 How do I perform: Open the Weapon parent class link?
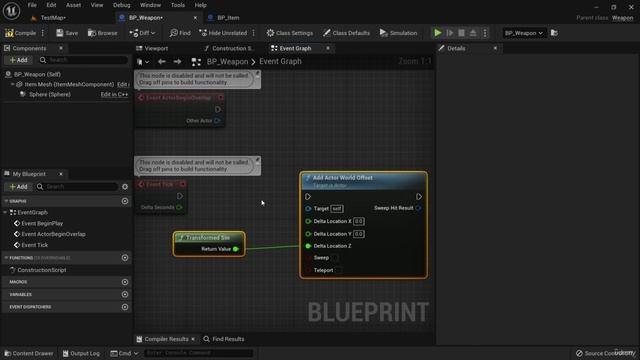pos(622,18)
